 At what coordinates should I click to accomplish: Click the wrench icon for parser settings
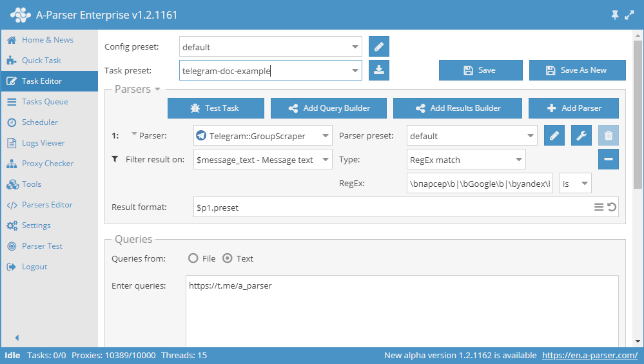click(581, 136)
